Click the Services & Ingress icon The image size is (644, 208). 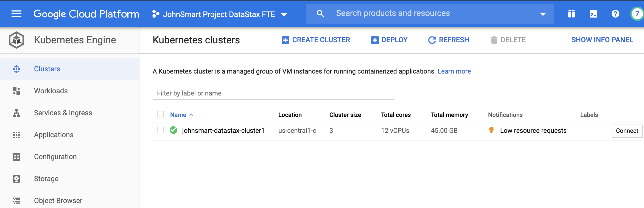(x=16, y=113)
